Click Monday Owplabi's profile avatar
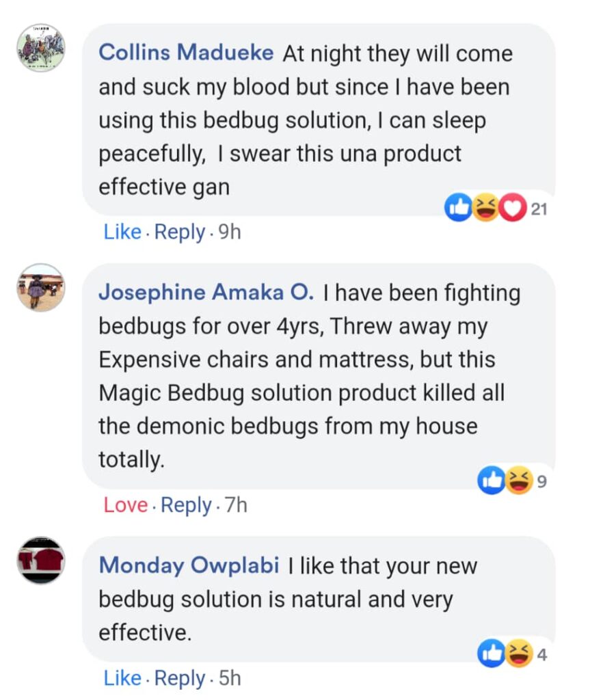The image size is (590, 700). tap(41, 561)
